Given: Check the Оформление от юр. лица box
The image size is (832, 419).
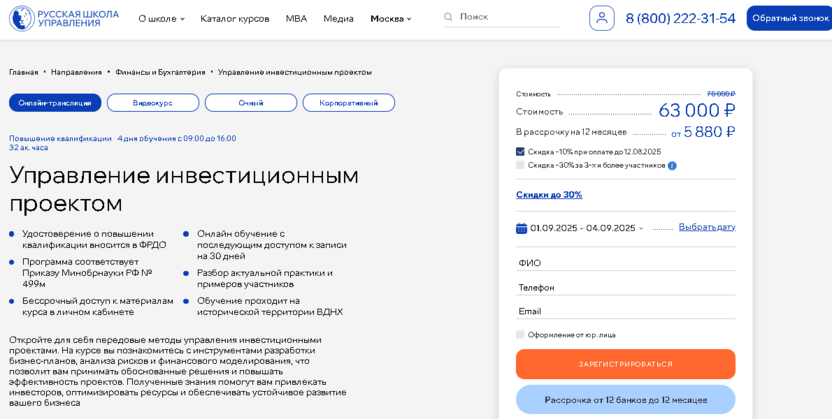Looking at the screenshot, I should click(520, 335).
